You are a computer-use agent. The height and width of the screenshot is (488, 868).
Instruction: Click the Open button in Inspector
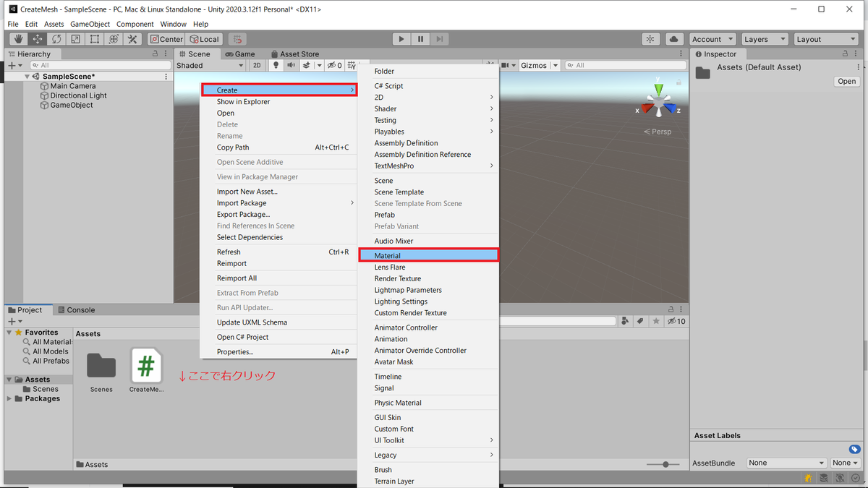point(846,82)
